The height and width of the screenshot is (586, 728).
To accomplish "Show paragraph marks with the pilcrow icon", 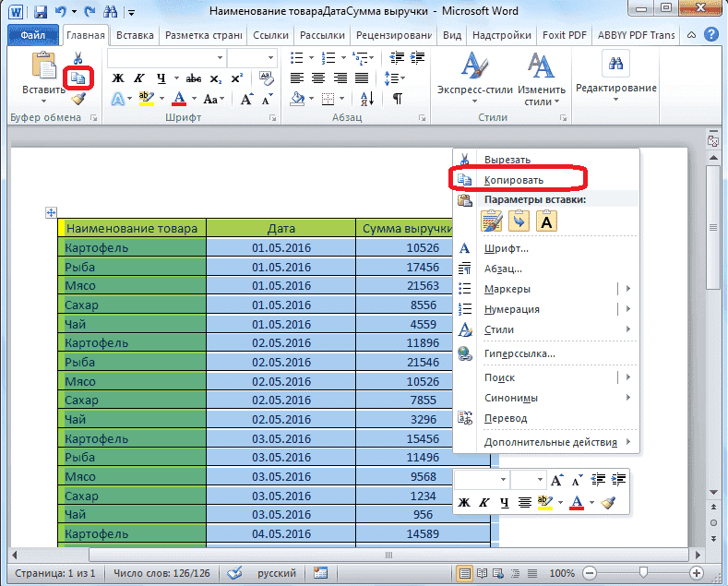I will coord(397,99).
